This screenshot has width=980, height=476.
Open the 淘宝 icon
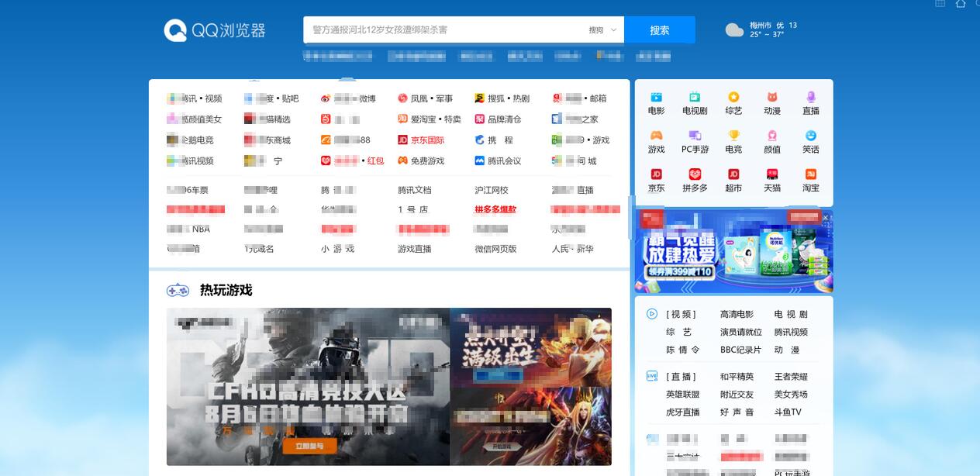[x=811, y=174]
